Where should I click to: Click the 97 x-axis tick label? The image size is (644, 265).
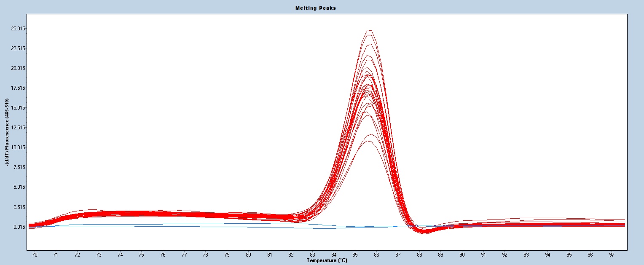click(x=612, y=255)
